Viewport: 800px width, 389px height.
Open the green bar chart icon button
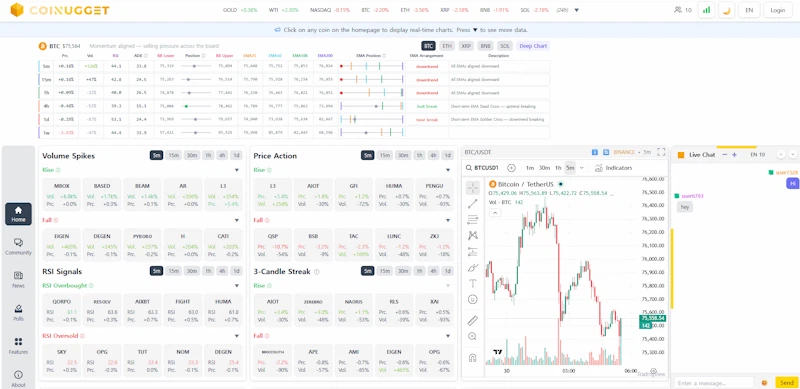point(707,10)
